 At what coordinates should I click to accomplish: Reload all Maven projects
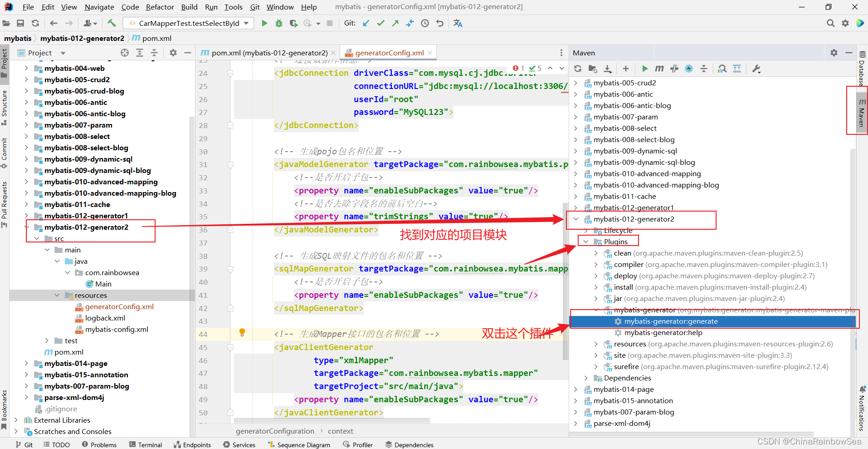click(x=578, y=69)
